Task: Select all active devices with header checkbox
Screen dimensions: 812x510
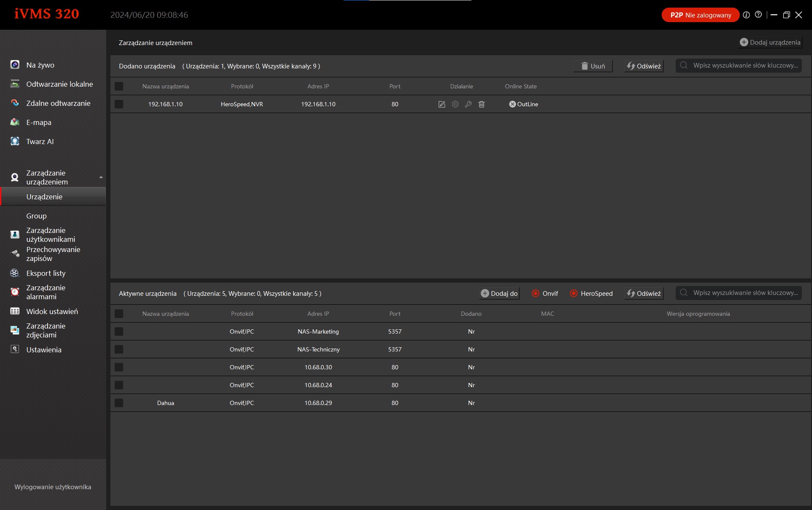Action: pyautogui.click(x=119, y=314)
